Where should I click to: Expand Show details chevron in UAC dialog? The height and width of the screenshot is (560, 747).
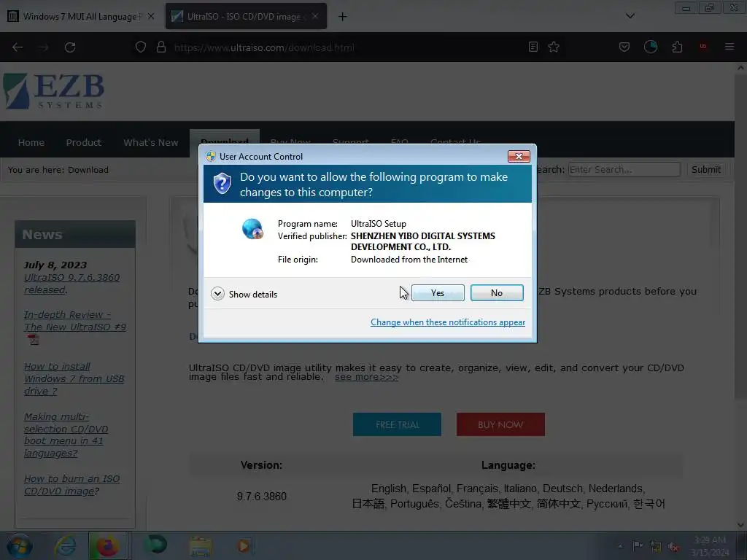(217, 294)
